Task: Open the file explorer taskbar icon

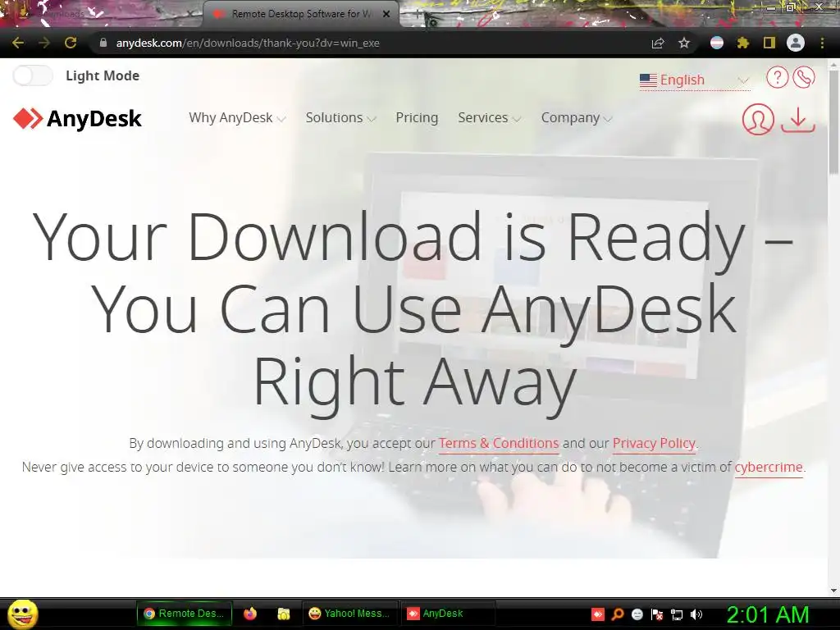Action: [x=283, y=614]
